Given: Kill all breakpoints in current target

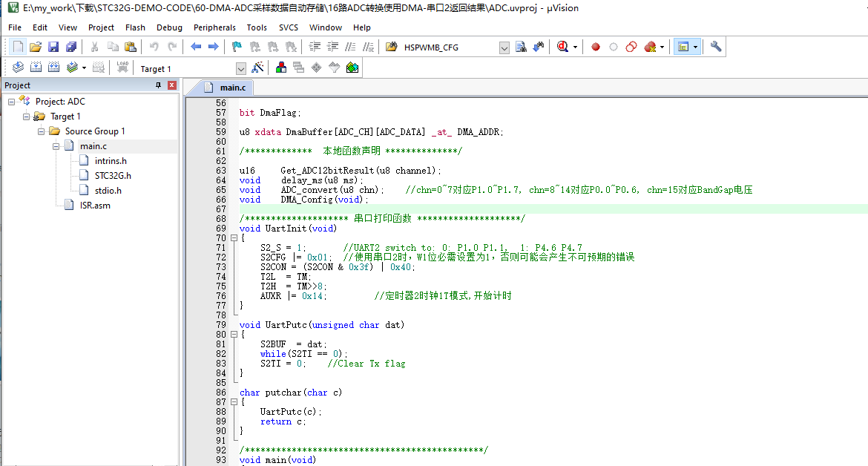Looking at the screenshot, I should [x=650, y=47].
